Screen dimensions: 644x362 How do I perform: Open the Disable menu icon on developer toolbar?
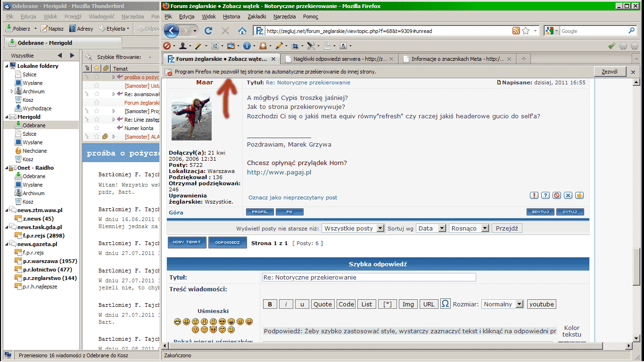coord(166,46)
